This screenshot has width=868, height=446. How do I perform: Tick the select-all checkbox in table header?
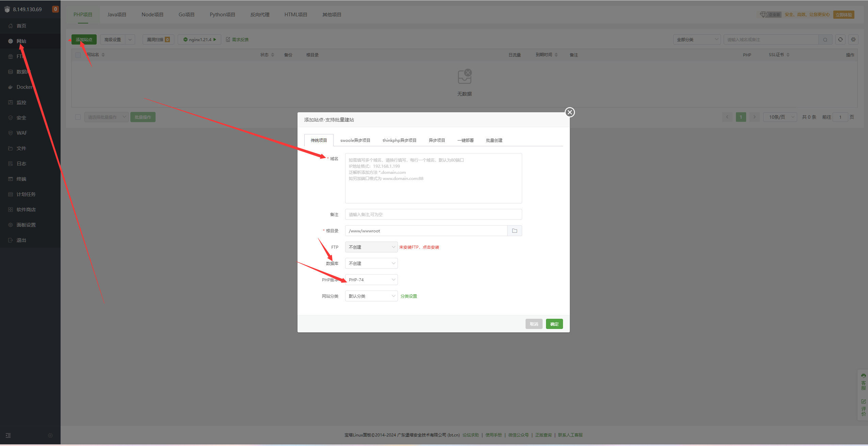(x=78, y=55)
